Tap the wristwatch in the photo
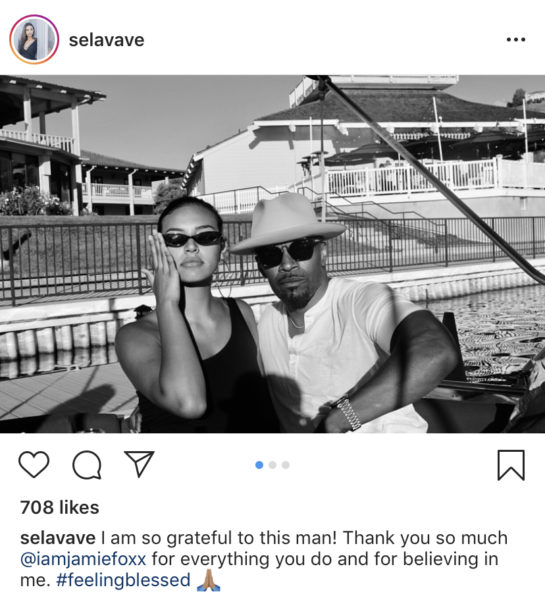 pyautogui.click(x=348, y=413)
